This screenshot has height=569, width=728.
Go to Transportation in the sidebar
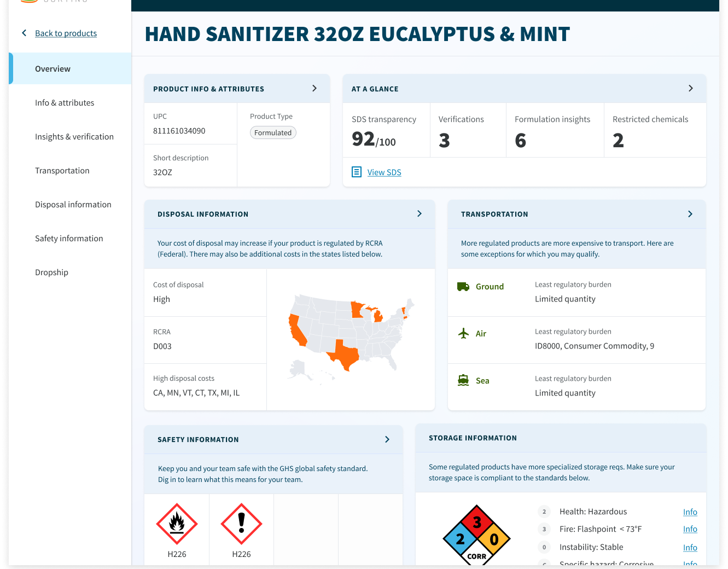62,171
